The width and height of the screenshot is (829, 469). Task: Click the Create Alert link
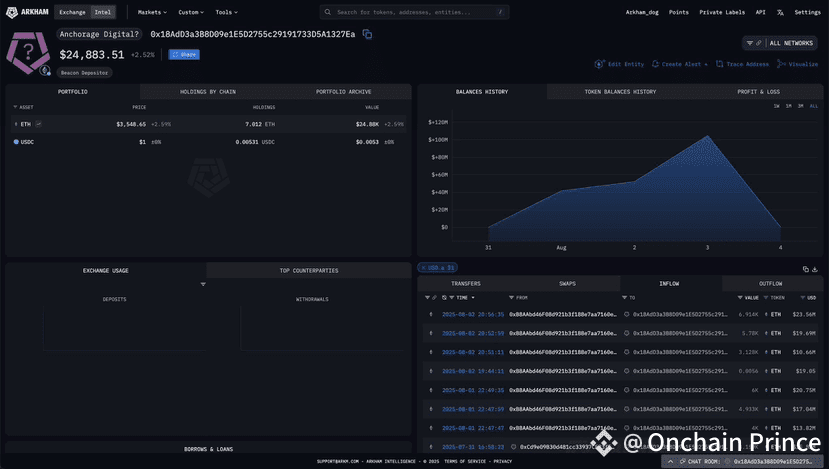pos(679,64)
